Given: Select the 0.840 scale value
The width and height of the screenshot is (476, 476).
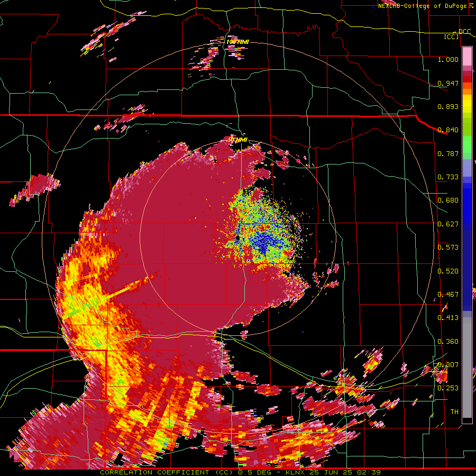Looking at the screenshot, I should coord(448,130).
